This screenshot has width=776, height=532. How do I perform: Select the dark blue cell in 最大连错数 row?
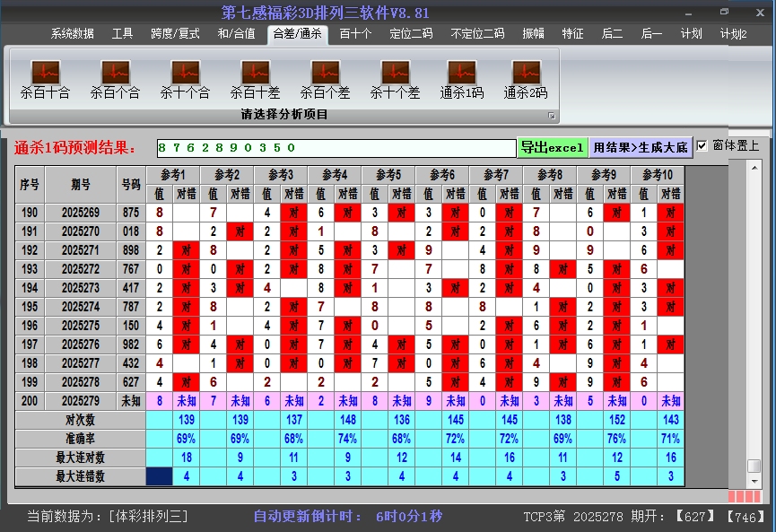[159, 476]
